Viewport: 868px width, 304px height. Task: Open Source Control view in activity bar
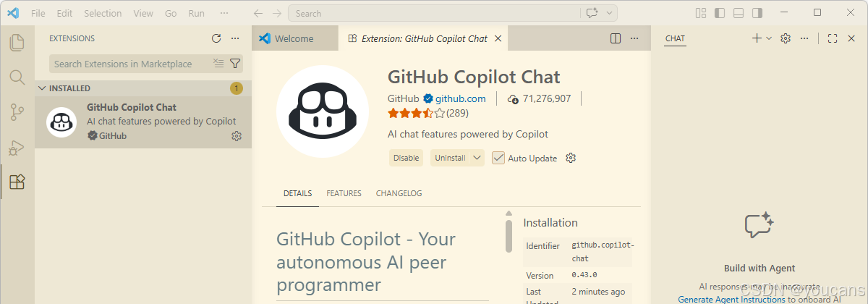pyautogui.click(x=17, y=112)
